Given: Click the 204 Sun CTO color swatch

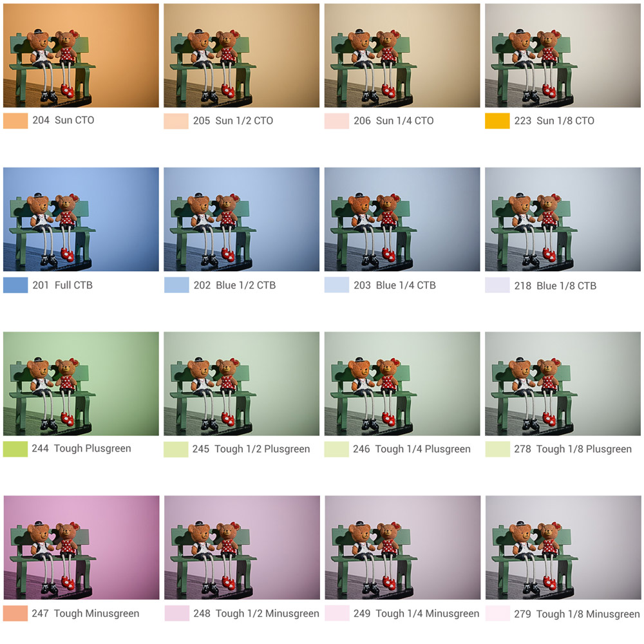Looking at the screenshot, I should click(x=15, y=121).
